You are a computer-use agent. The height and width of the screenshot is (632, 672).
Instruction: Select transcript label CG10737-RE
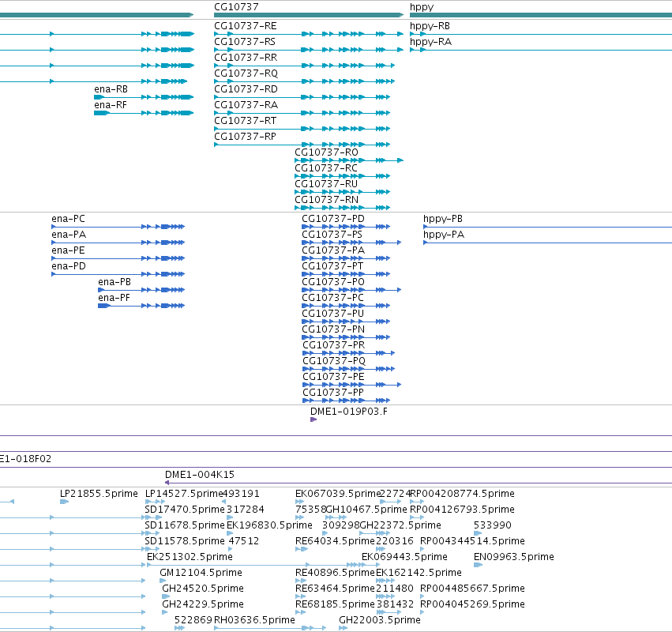pos(245,26)
